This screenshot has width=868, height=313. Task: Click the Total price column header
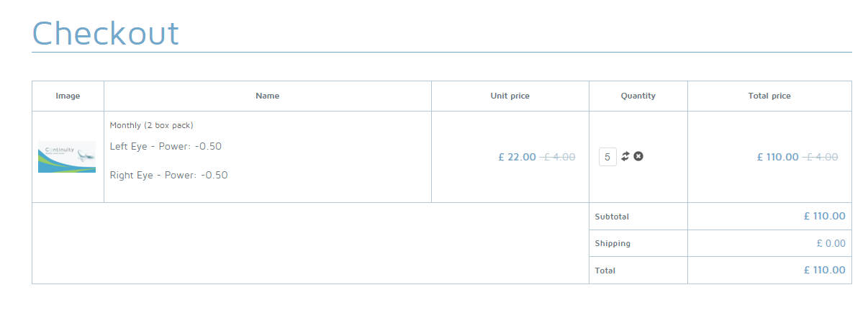click(x=769, y=96)
